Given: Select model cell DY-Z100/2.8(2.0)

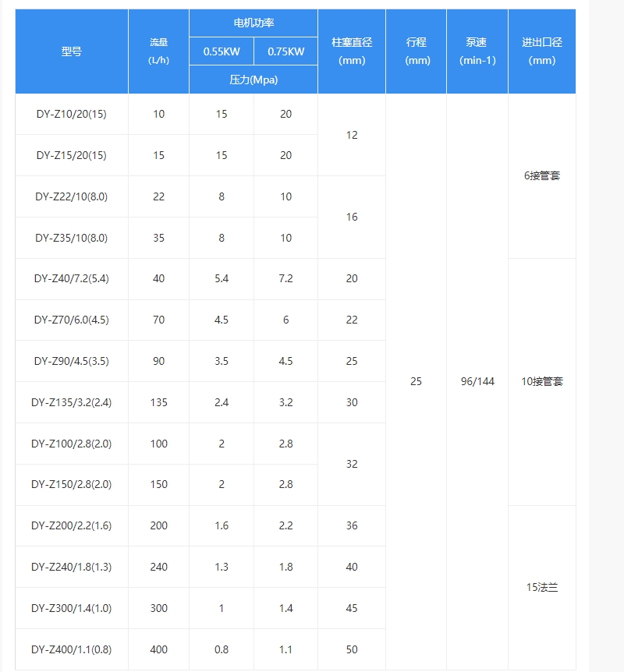Looking at the screenshot, I should pos(72,444).
